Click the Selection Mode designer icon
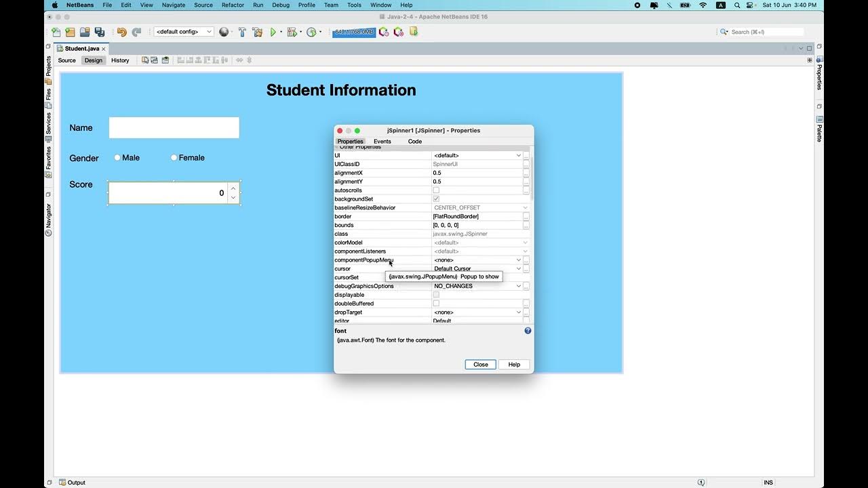Image resolution: width=868 pixels, height=488 pixels. tap(145, 60)
